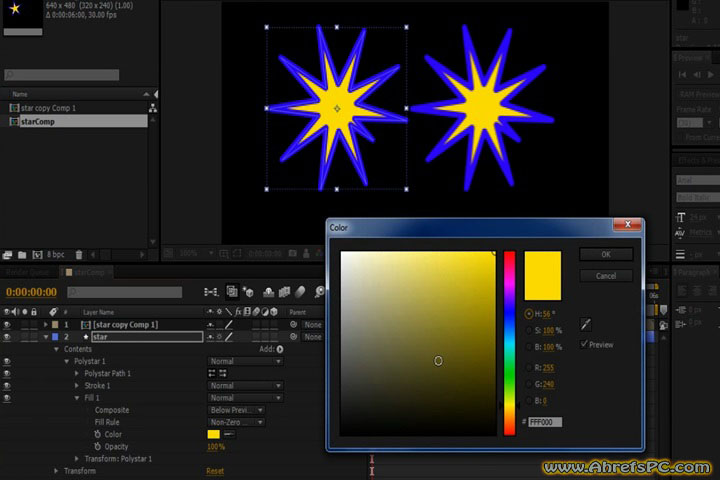Viewport: 720px width, 480px height.
Task: Enable frame blending icon in timeline
Action: click(x=284, y=292)
